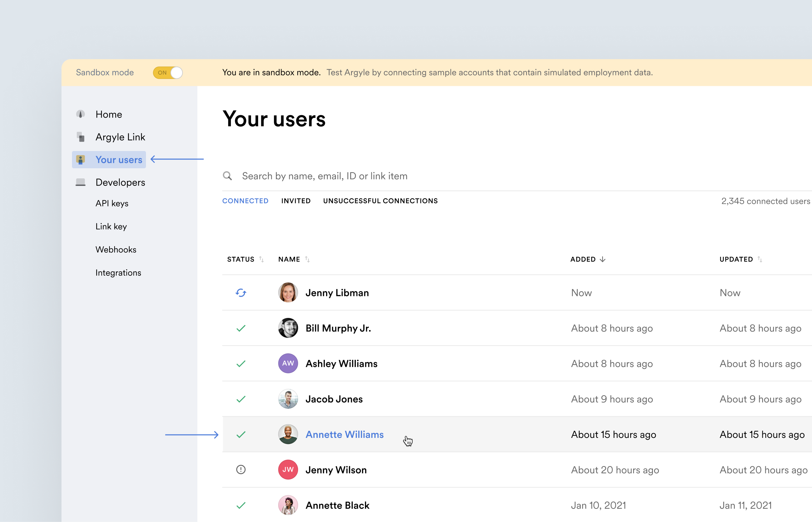This screenshot has width=812, height=522.
Task: Switch to the Invited tab
Action: pos(296,201)
